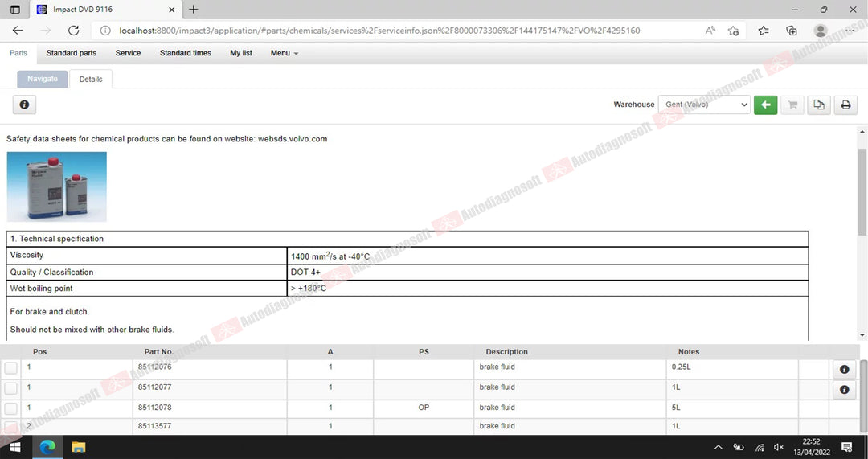Open the Parts tab
This screenshot has width=868, height=459.
click(18, 53)
